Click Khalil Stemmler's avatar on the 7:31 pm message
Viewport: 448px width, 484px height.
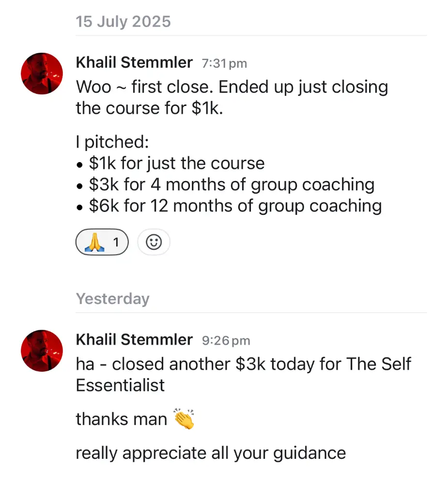42,74
